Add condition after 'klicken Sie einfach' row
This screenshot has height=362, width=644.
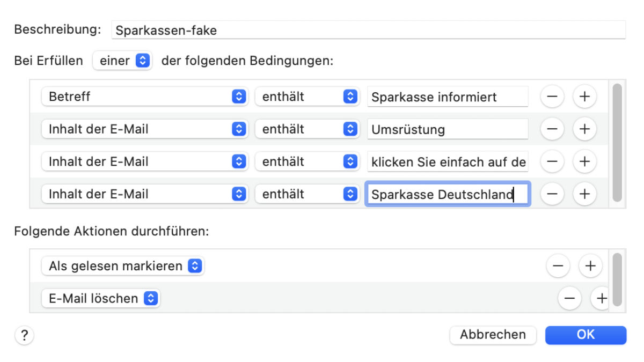[x=585, y=161]
